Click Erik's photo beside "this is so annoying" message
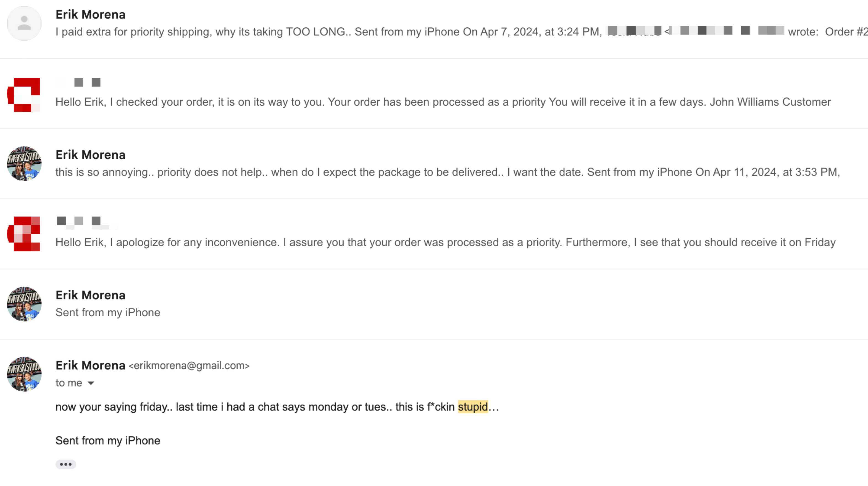 (x=24, y=164)
